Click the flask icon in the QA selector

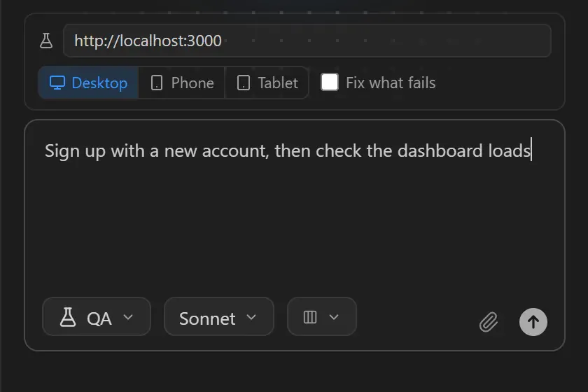pos(68,317)
